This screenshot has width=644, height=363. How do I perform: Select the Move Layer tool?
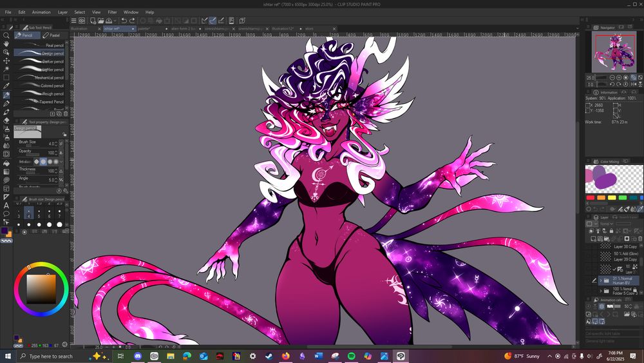click(6, 61)
